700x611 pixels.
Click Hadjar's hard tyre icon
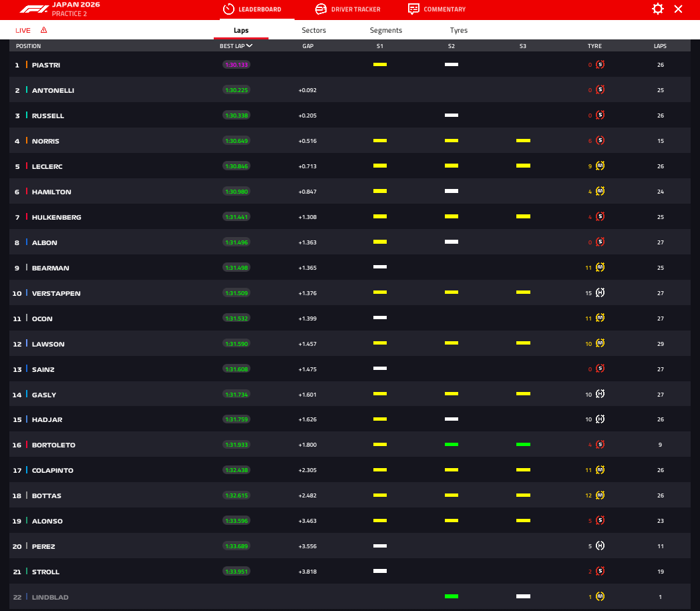[600, 419]
